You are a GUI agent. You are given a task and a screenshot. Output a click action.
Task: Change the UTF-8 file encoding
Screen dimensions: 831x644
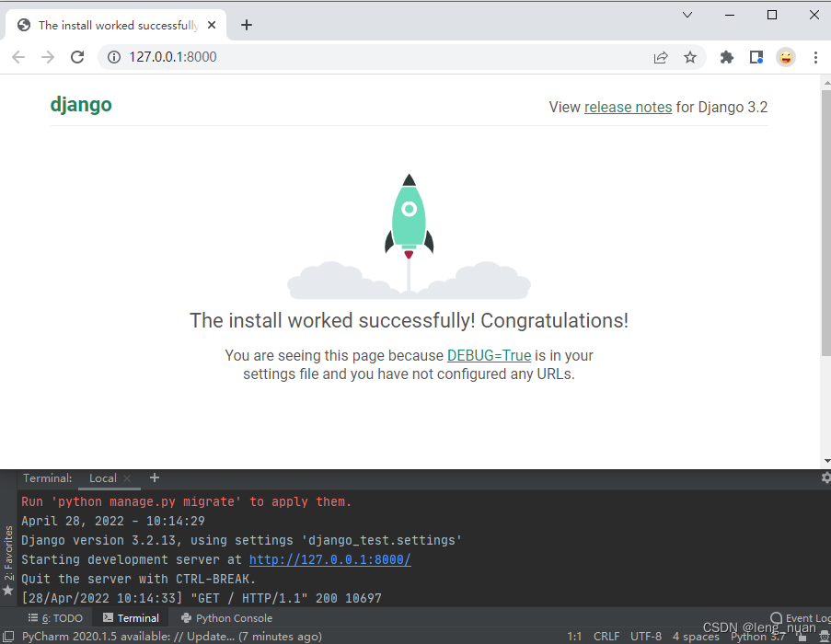(x=646, y=637)
